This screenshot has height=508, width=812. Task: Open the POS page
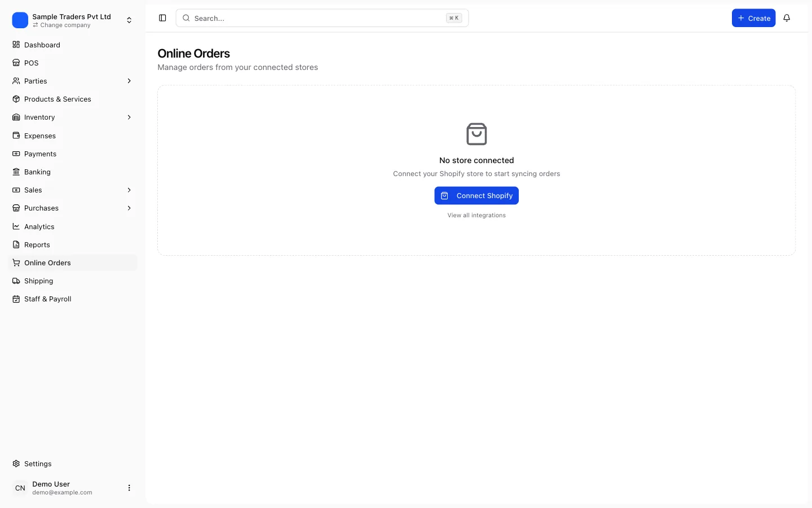point(73,63)
